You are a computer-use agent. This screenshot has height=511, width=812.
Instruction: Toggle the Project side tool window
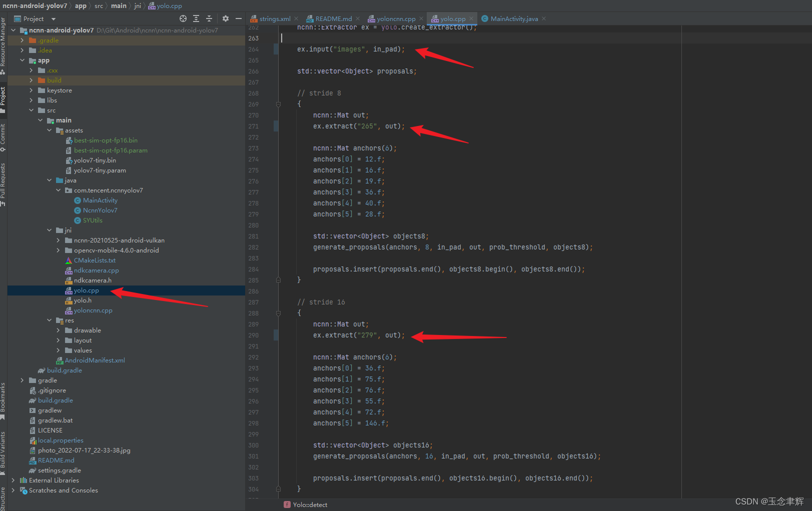point(3,99)
